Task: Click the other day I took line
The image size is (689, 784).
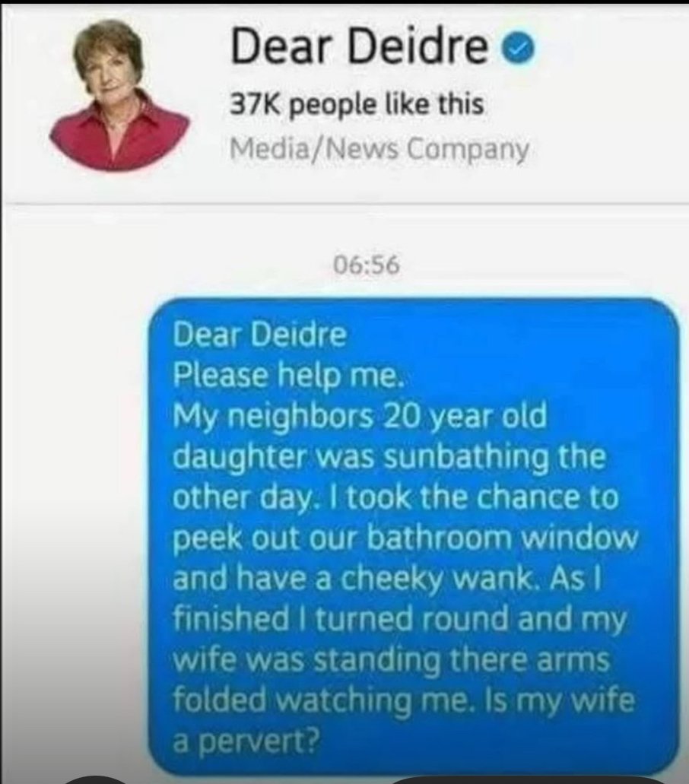Action: coord(395,498)
